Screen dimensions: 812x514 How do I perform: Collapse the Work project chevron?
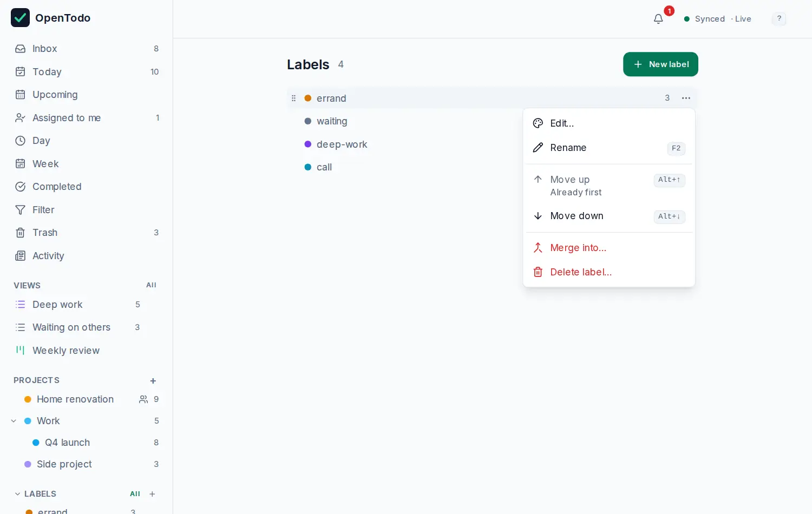[14, 421]
